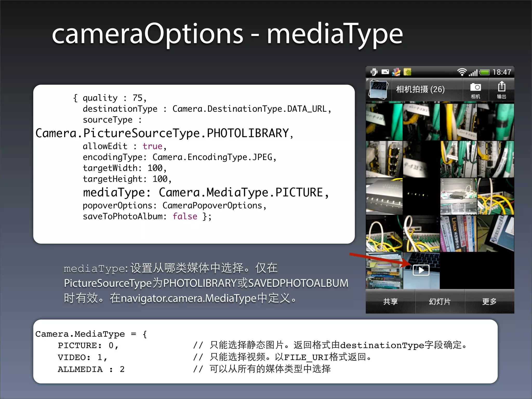Open the stacked books photo thumbnail
532x399 pixels.
pyautogui.click(x=384, y=271)
